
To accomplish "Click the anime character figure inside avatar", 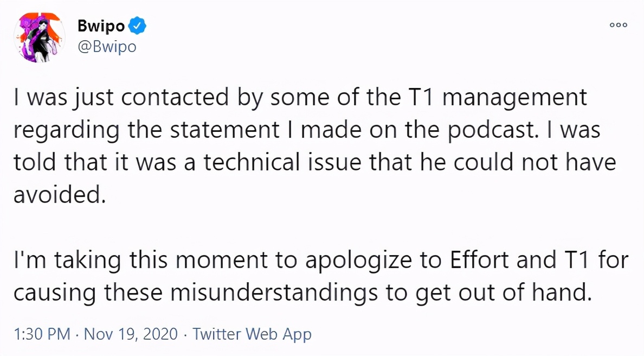I will pyautogui.click(x=41, y=38).
